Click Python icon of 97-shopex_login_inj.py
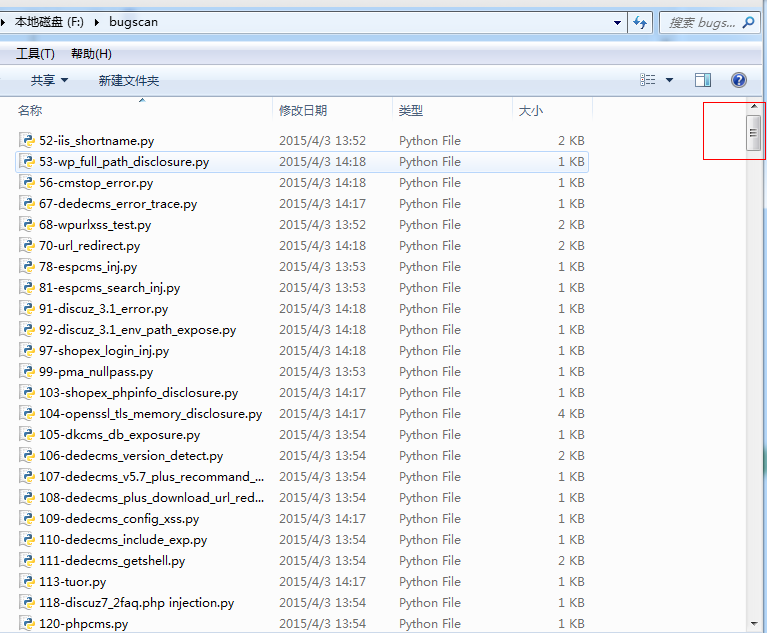The height and width of the screenshot is (633, 767). click(x=27, y=351)
